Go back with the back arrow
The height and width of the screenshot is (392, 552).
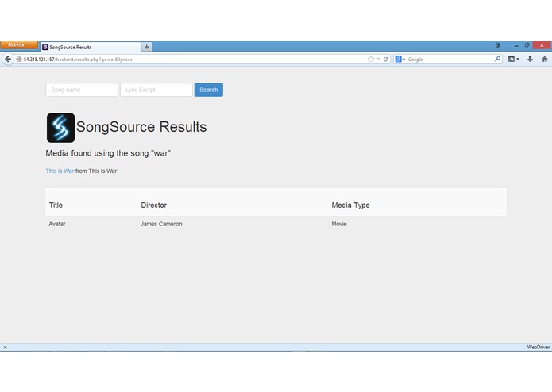pos(8,59)
